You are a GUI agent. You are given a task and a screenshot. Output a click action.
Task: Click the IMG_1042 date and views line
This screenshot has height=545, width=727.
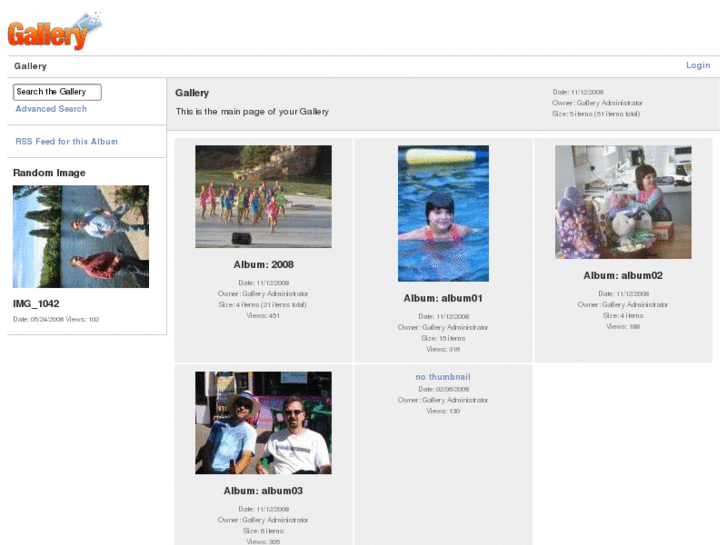56,319
